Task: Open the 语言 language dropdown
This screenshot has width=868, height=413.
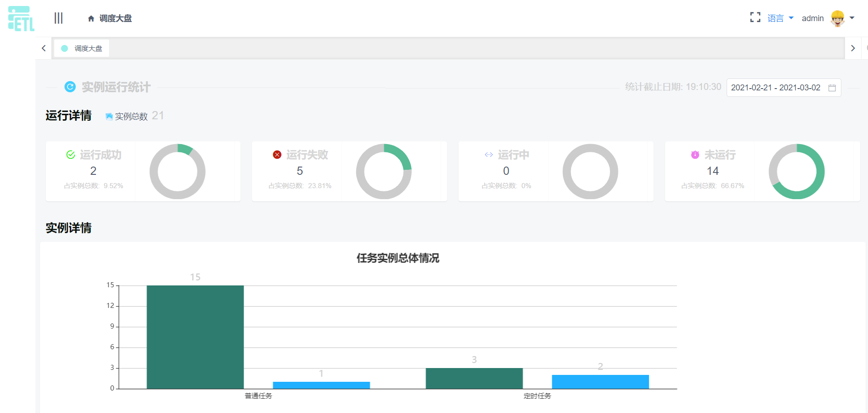Action: pos(779,18)
